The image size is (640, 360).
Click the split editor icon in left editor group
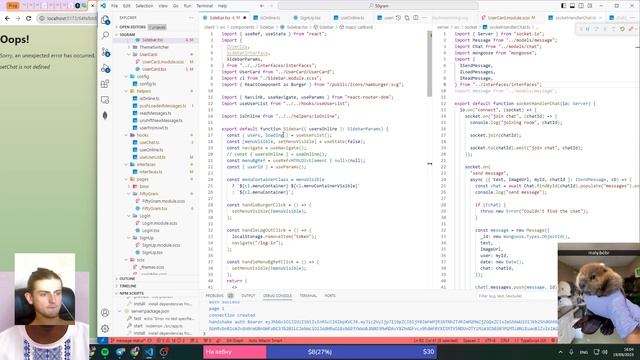click(416, 18)
